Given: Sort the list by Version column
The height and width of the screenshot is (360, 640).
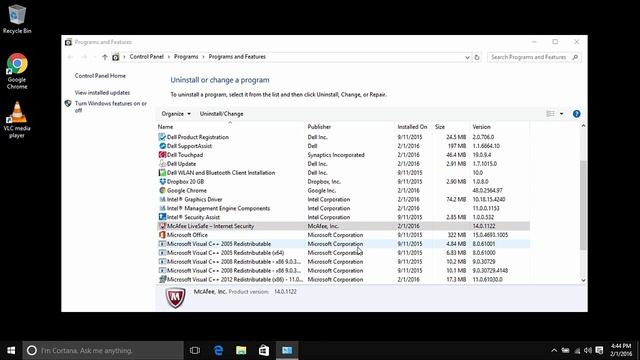Looking at the screenshot, I should [x=500, y=127].
